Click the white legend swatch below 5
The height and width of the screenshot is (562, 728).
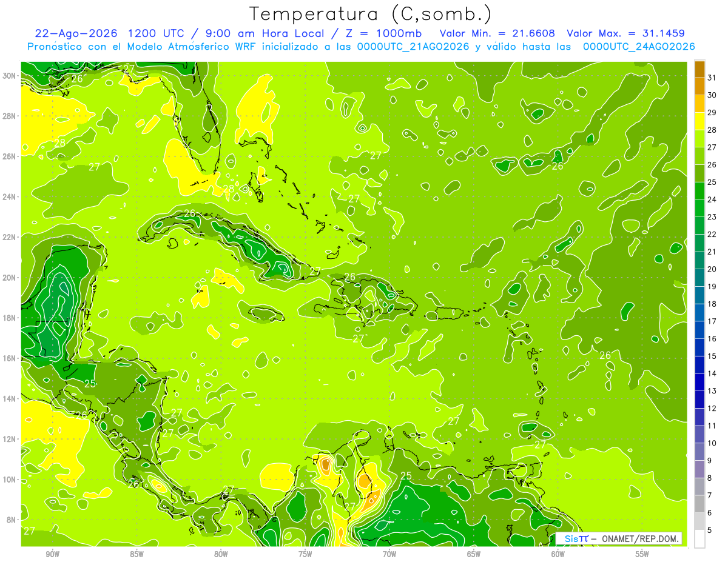[700, 539]
